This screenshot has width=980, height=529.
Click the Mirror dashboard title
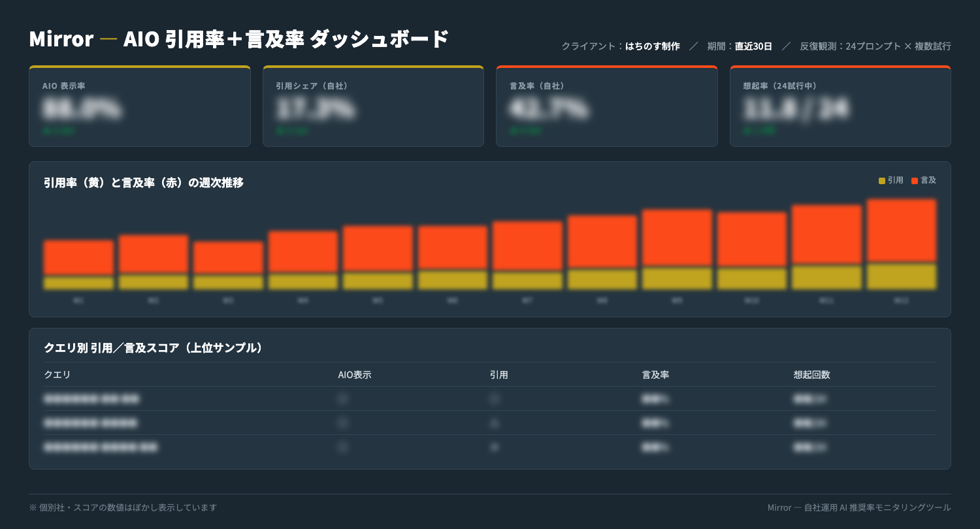pos(239,39)
